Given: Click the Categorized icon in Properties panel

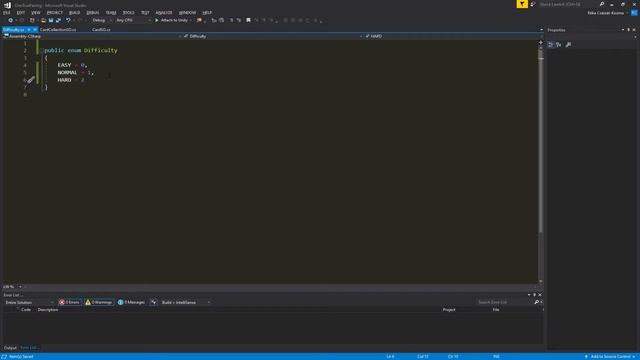Looking at the screenshot, I should (551, 44).
